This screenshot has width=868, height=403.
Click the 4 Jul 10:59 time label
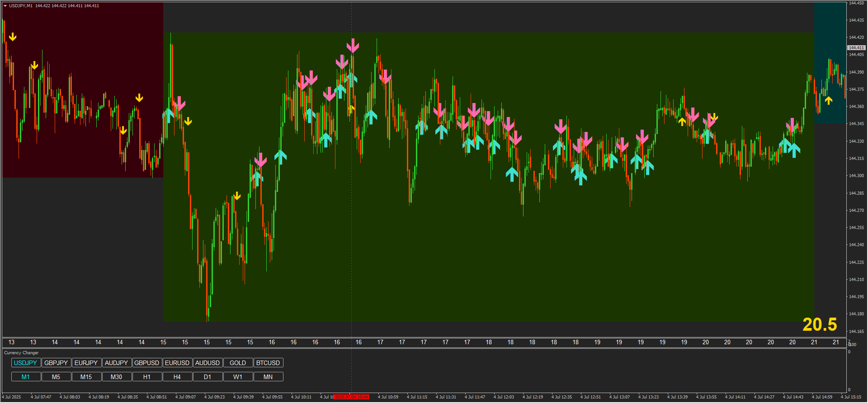click(388, 397)
